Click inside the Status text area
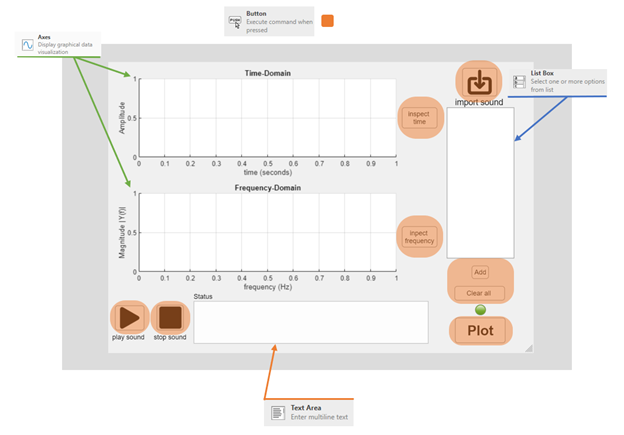Image resolution: width=624 pixels, height=435 pixels. pyautogui.click(x=311, y=322)
